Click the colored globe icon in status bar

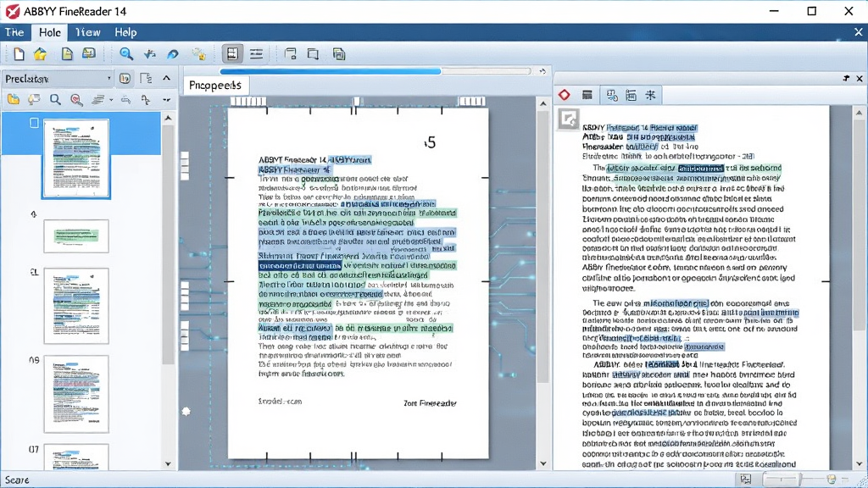(831, 480)
